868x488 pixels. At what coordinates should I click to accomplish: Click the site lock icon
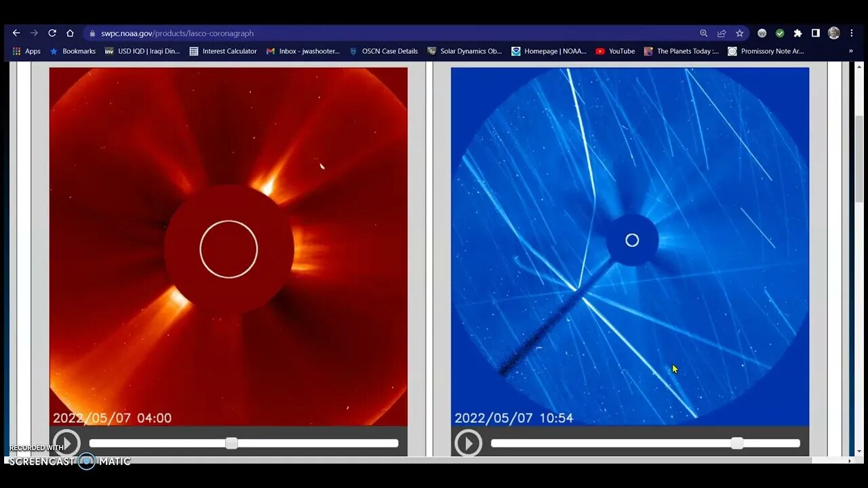click(x=92, y=33)
